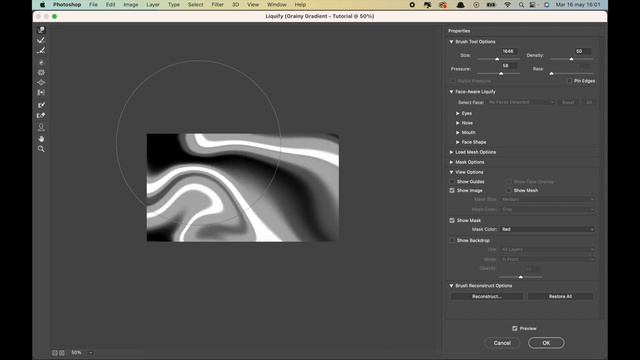
Task: Select the Push Left tool
Action: 41,93
